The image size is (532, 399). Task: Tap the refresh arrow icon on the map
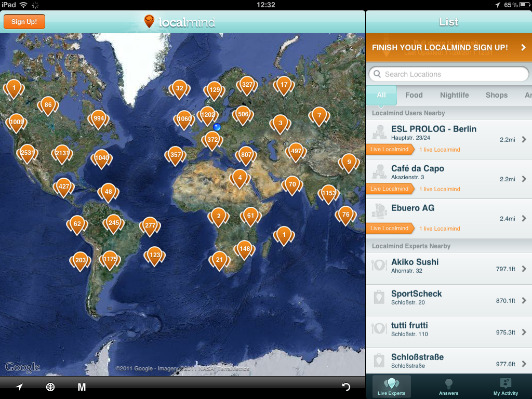[x=345, y=387]
